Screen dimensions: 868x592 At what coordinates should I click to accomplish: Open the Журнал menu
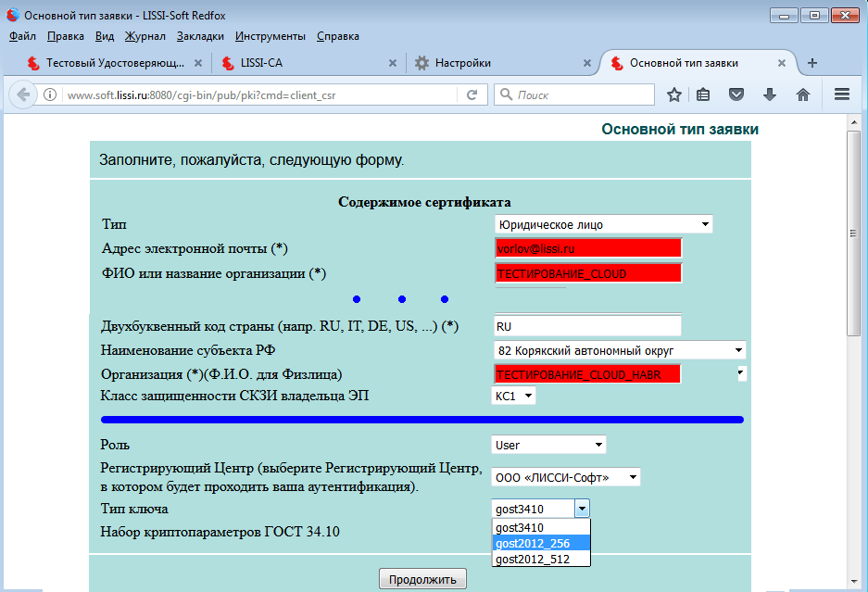[145, 36]
